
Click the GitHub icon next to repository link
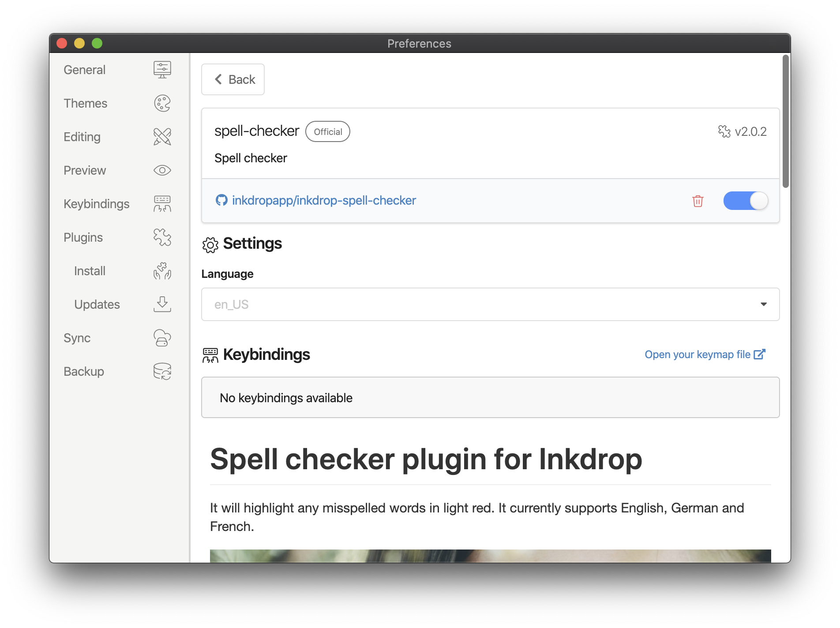tap(222, 200)
